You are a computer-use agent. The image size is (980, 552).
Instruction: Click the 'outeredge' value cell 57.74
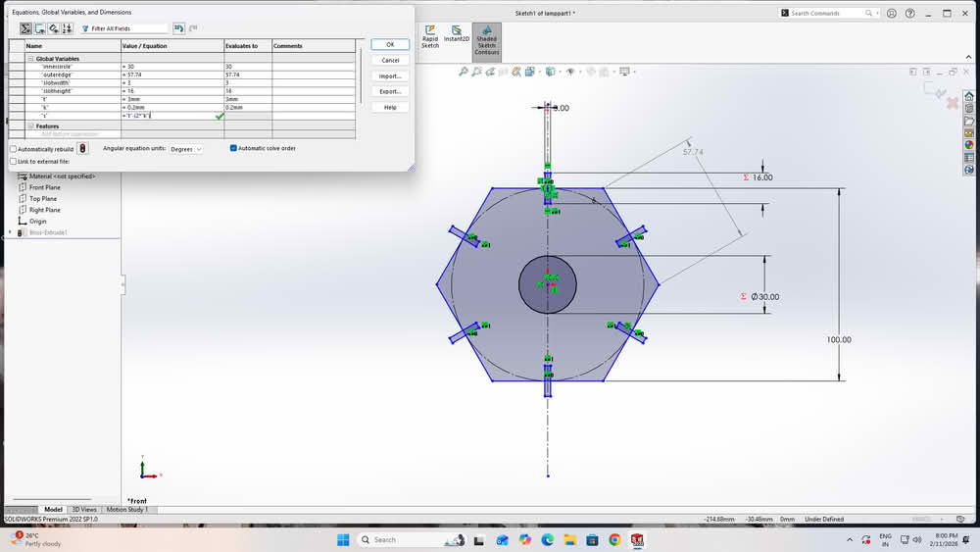tap(172, 75)
